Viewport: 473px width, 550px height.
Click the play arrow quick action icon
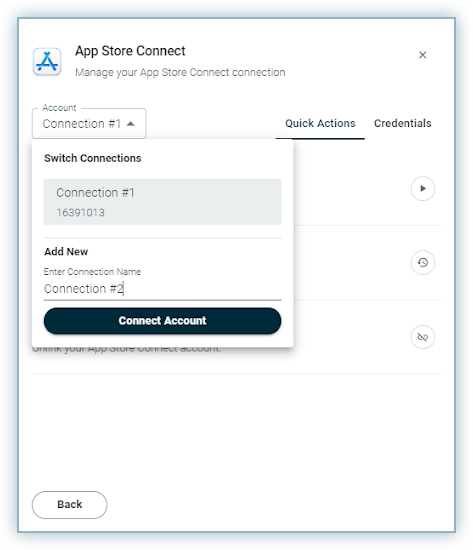(423, 188)
